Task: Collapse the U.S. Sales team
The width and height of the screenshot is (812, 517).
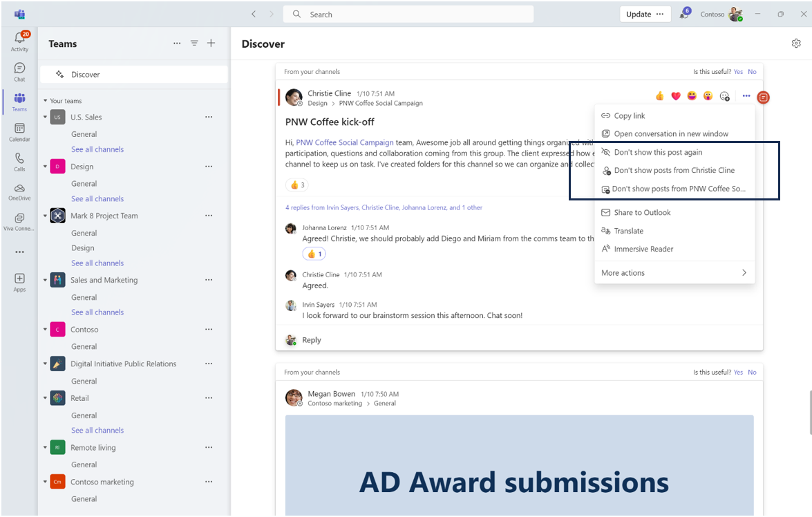Action: tap(46, 117)
